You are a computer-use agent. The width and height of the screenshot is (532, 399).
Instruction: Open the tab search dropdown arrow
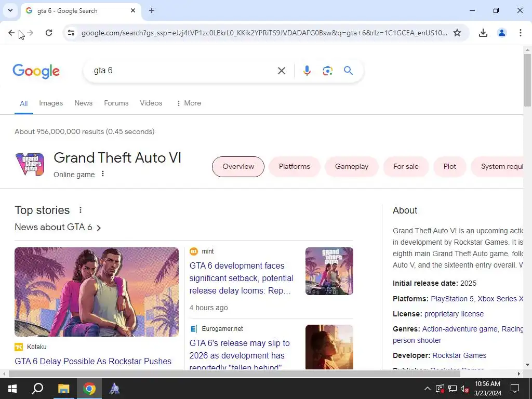10,10
